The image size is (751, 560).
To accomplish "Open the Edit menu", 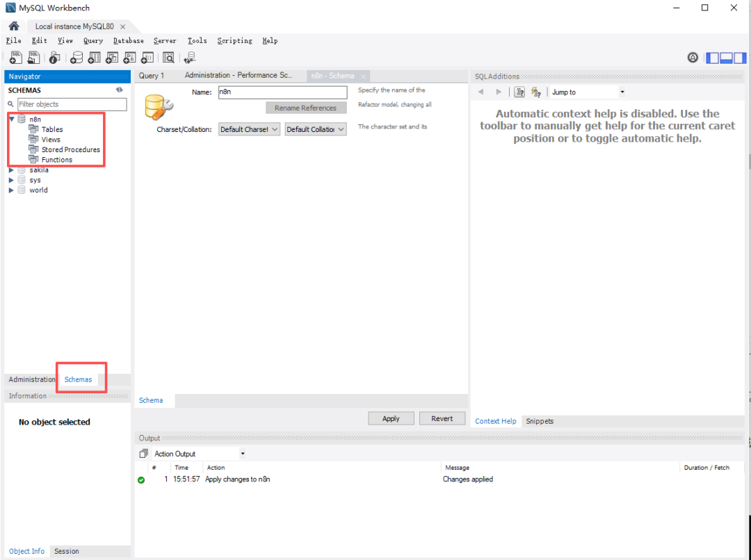I will click(x=39, y=41).
